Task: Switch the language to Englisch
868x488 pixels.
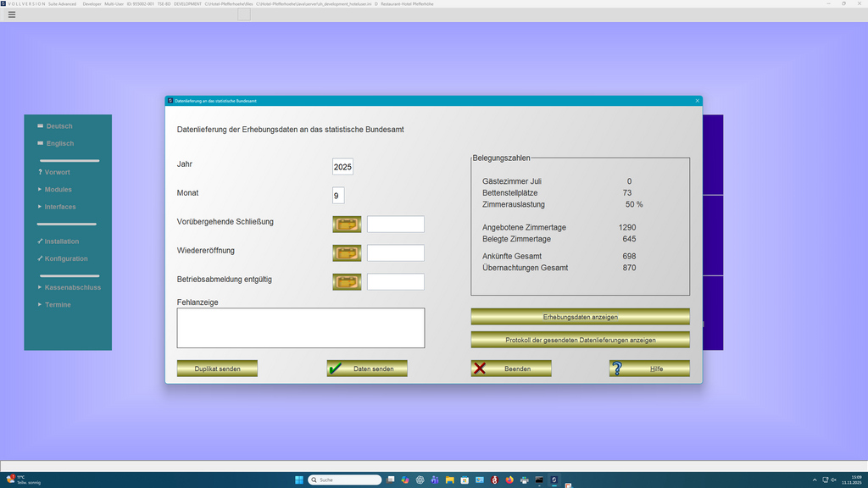Action: (58, 143)
